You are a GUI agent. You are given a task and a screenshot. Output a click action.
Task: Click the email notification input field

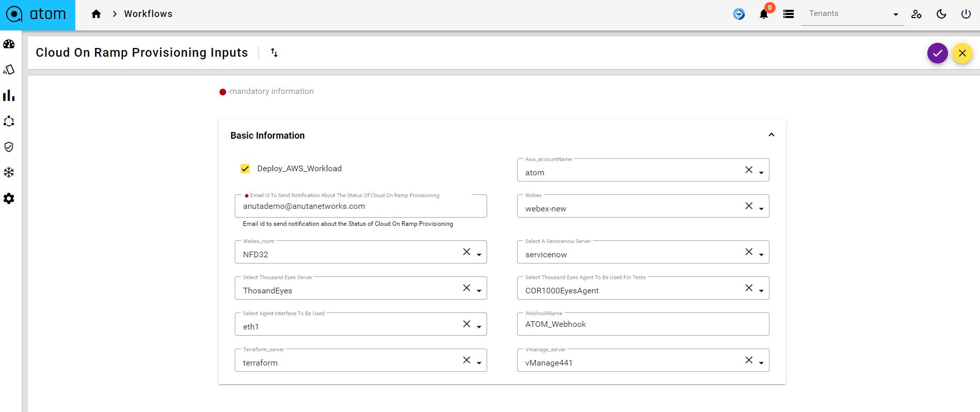361,206
